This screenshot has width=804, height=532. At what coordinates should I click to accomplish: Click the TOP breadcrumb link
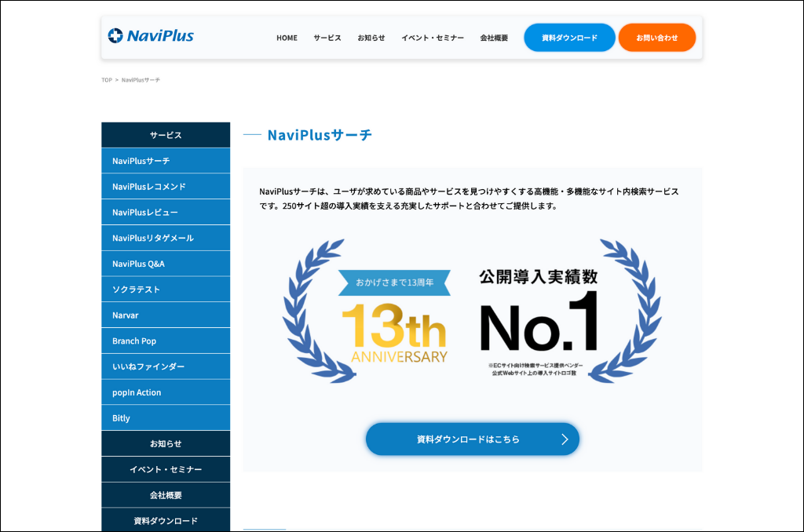tap(107, 80)
